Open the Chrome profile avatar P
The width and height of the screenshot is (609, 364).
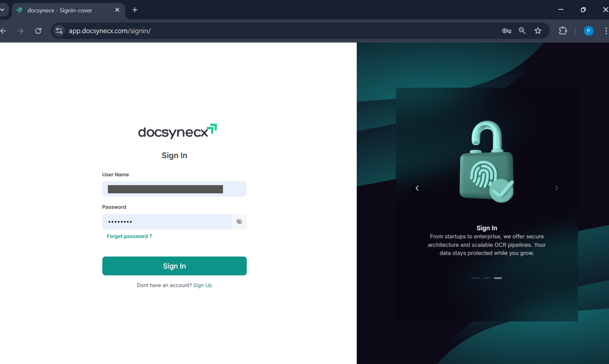click(x=588, y=31)
